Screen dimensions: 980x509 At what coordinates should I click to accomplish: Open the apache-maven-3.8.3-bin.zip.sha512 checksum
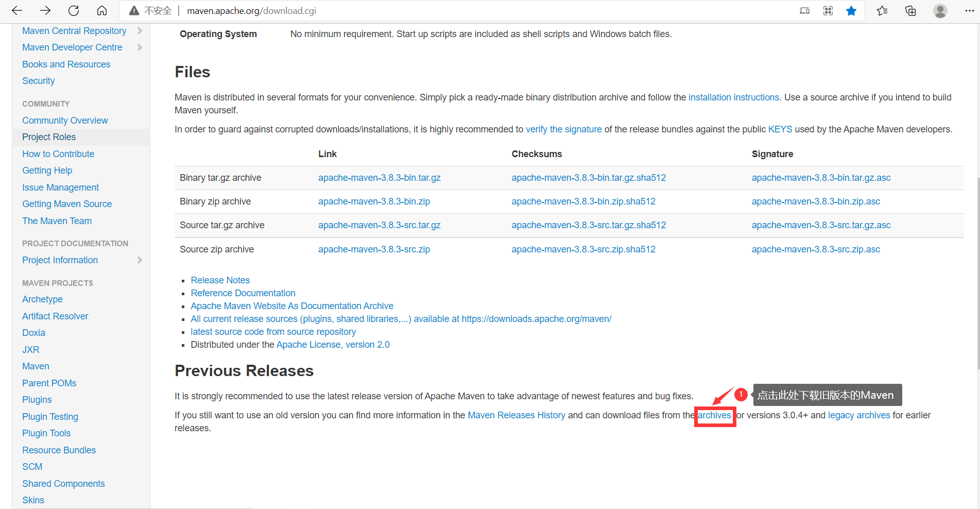(583, 201)
